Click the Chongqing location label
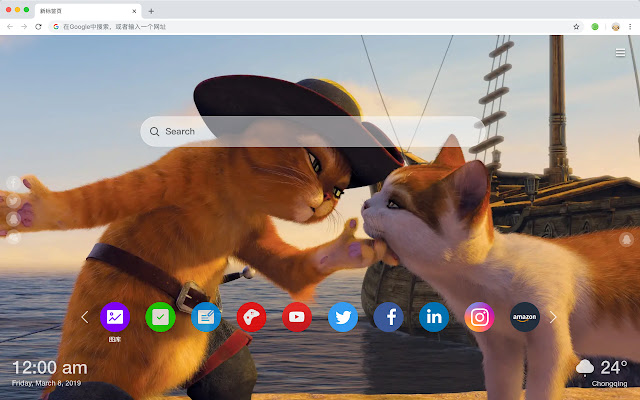This screenshot has height=400, width=640. pos(609,384)
